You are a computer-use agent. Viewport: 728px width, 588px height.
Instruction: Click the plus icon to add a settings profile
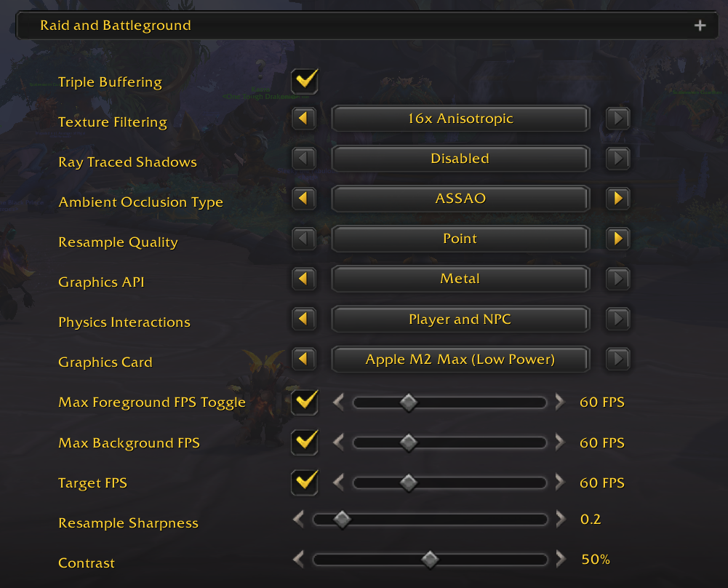point(700,25)
